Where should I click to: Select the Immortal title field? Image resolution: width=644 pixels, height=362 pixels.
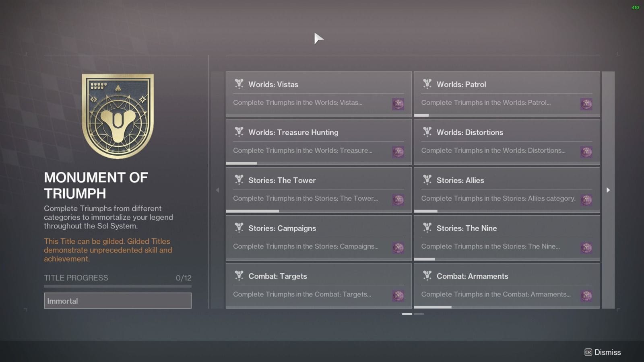click(x=118, y=301)
